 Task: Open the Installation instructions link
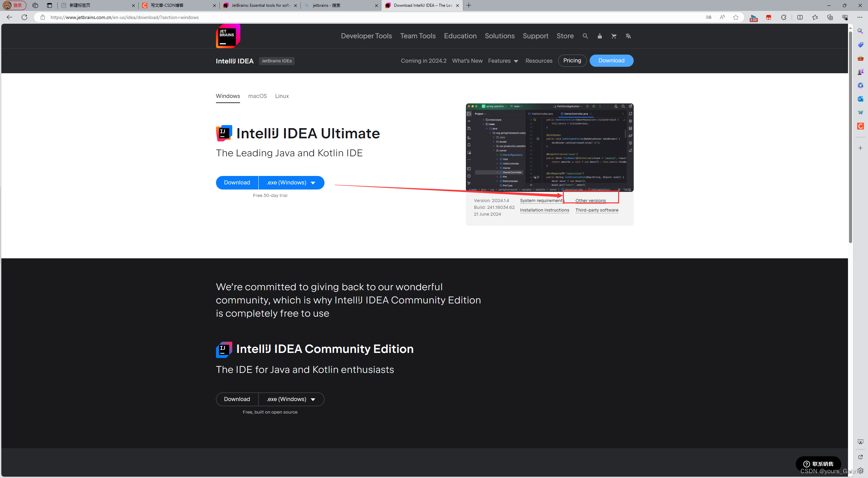[x=545, y=210]
